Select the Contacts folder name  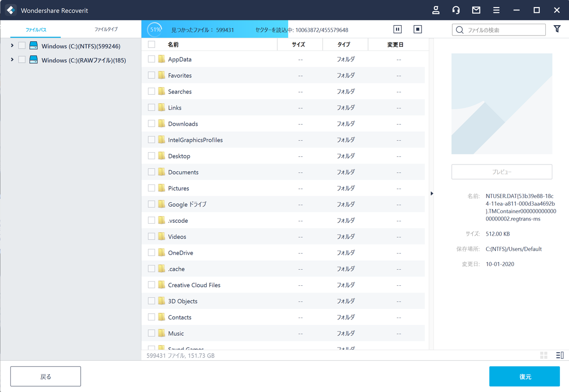tap(180, 317)
